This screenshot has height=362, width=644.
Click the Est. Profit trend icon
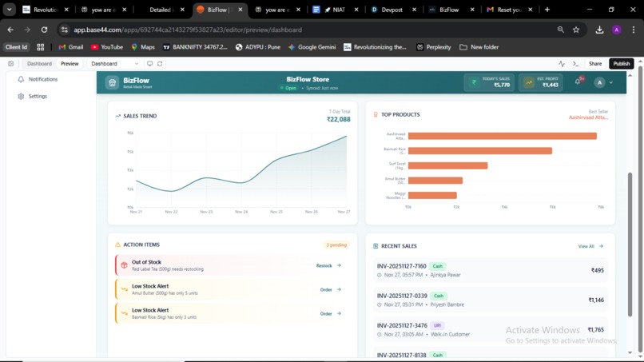coord(529,82)
